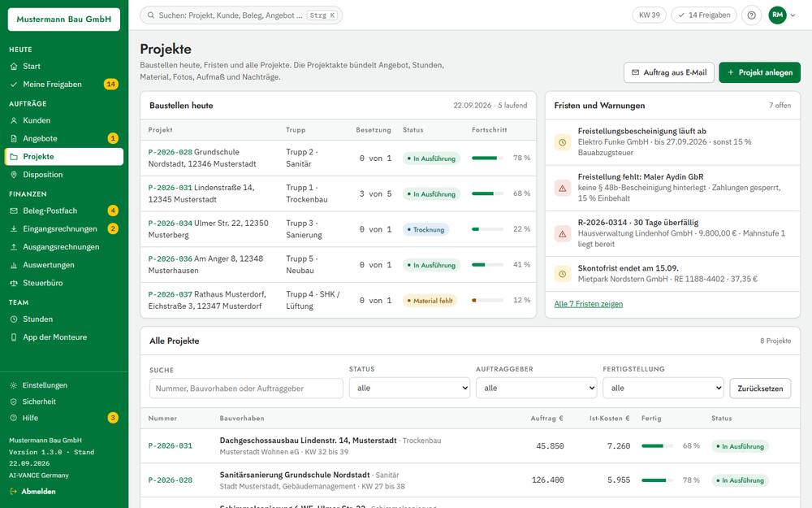
Task: Click the help question mark icon
Action: click(x=751, y=15)
